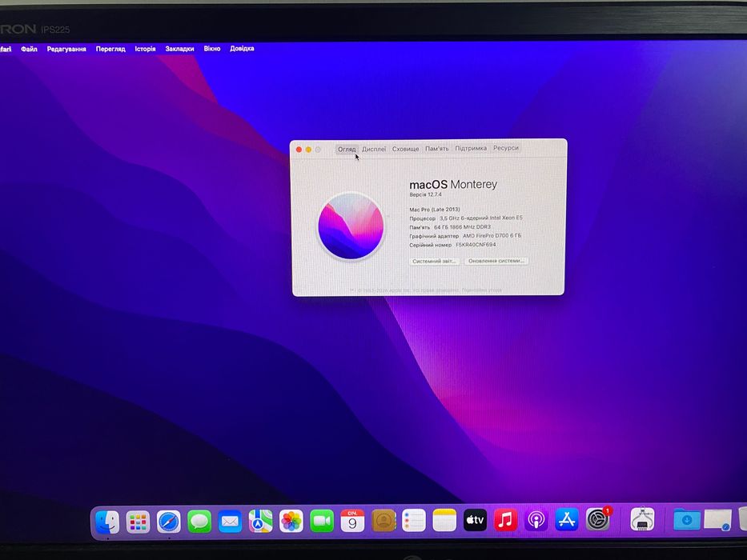Viewport: 747px width, 560px height.
Task: Launch Safari from the Dock
Action: click(x=169, y=522)
